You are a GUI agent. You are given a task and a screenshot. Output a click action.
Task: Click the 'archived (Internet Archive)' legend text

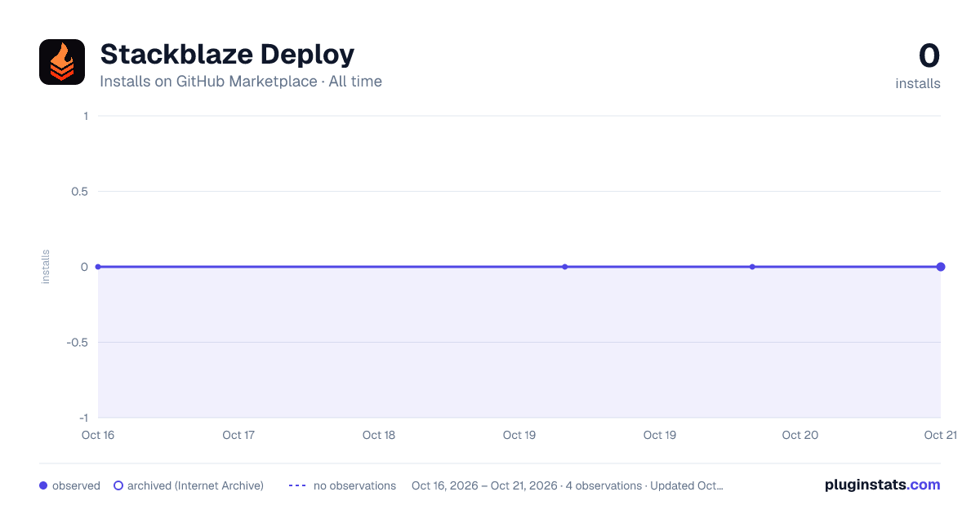tap(195, 485)
